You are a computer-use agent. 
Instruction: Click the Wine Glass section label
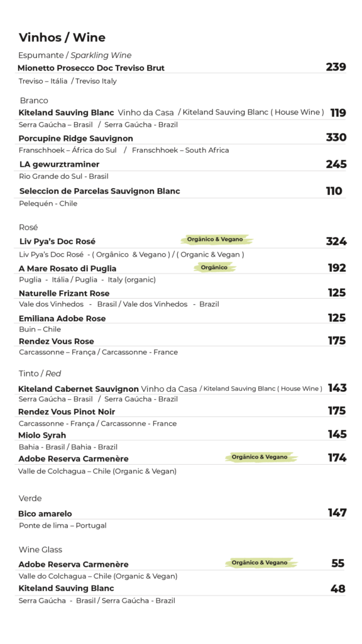click(40, 550)
